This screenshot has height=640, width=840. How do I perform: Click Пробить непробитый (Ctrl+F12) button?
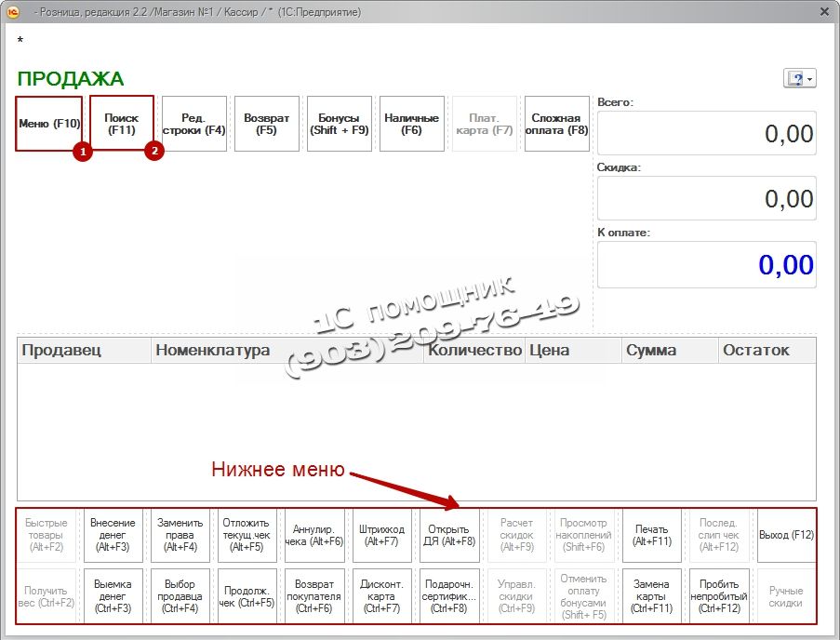[719, 596]
